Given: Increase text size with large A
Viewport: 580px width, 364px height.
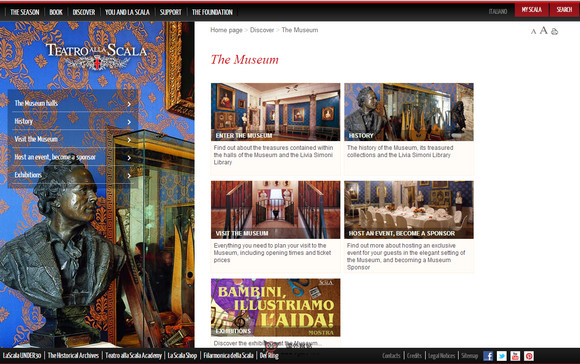Looking at the screenshot, I should point(543,30).
